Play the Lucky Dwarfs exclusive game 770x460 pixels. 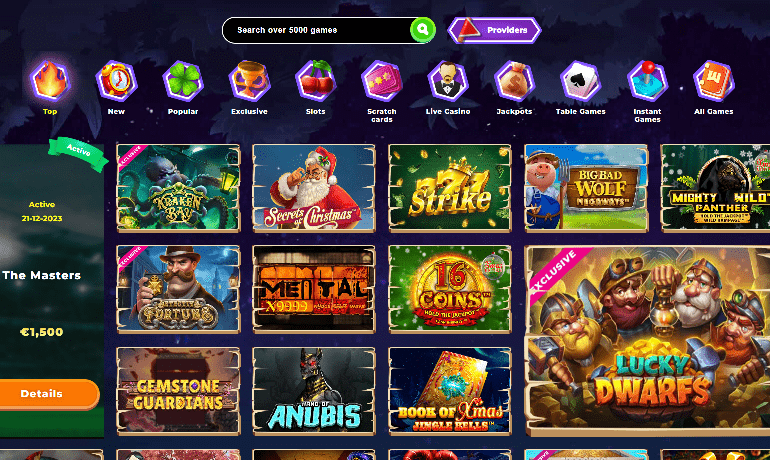pyautogui.click(x=647, y=341)
